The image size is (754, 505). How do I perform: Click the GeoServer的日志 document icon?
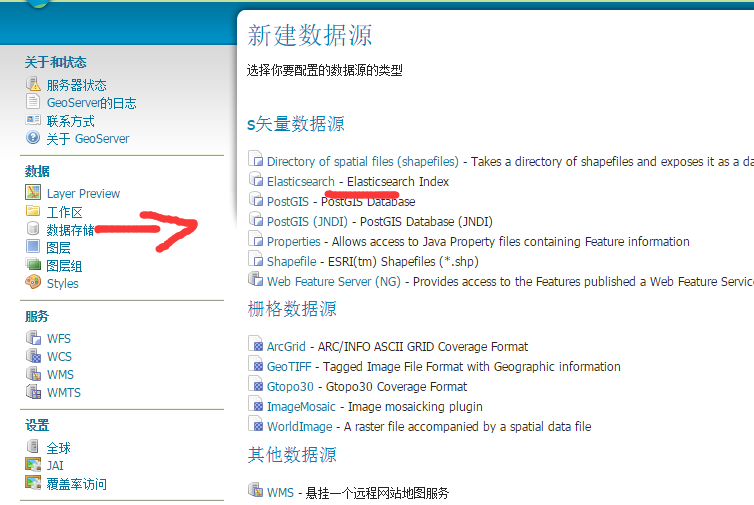33,101
